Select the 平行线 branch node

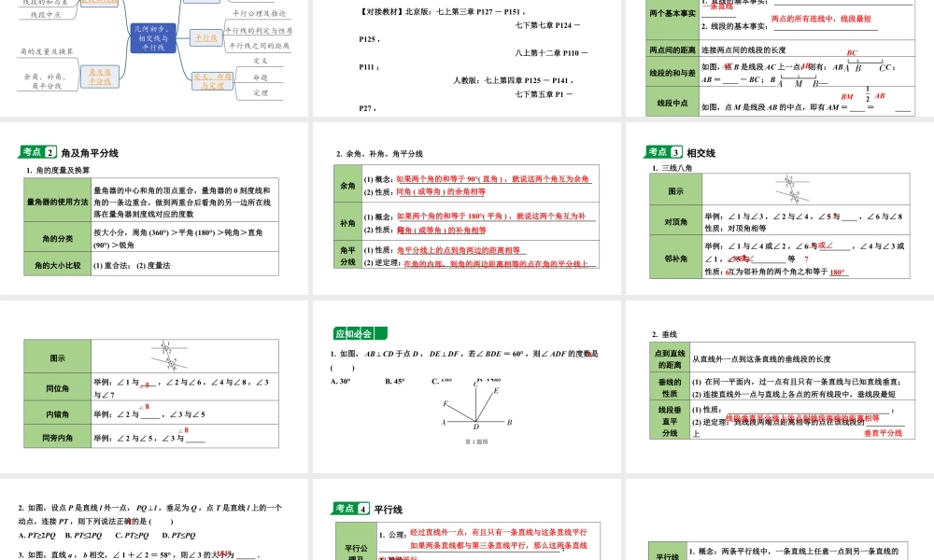point(205,37)
